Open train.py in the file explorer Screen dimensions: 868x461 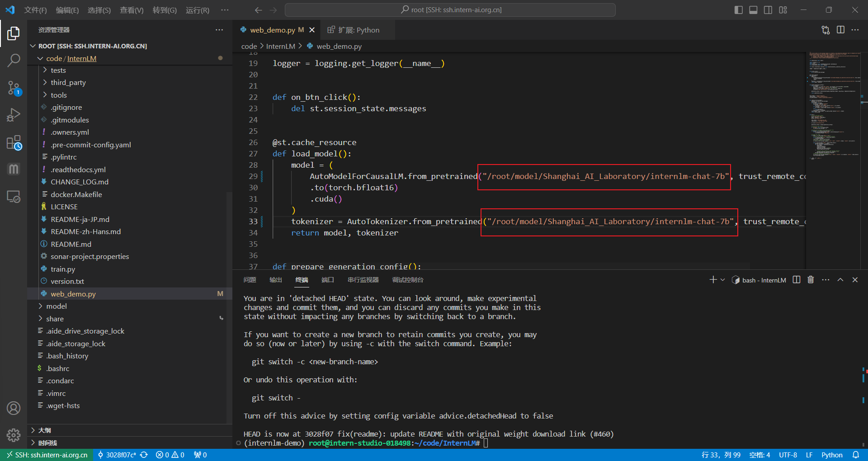point(63,269)
